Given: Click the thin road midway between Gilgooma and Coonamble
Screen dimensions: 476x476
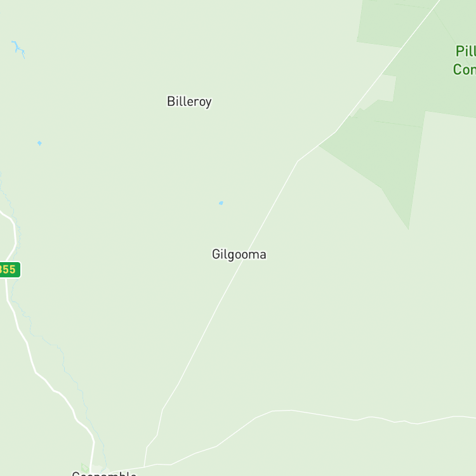Looking at the screenshot, I should (199, 344).
